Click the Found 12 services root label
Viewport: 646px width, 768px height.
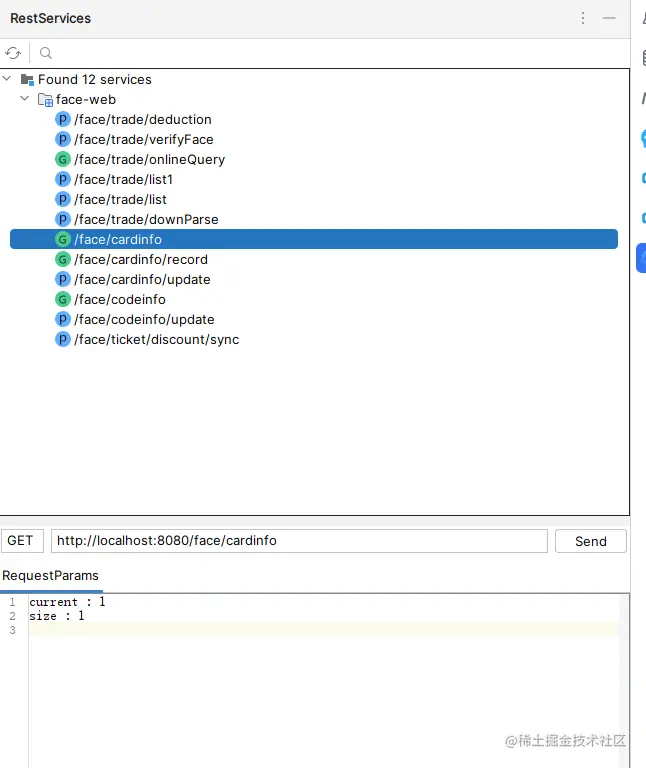click(x=95, y=79)
